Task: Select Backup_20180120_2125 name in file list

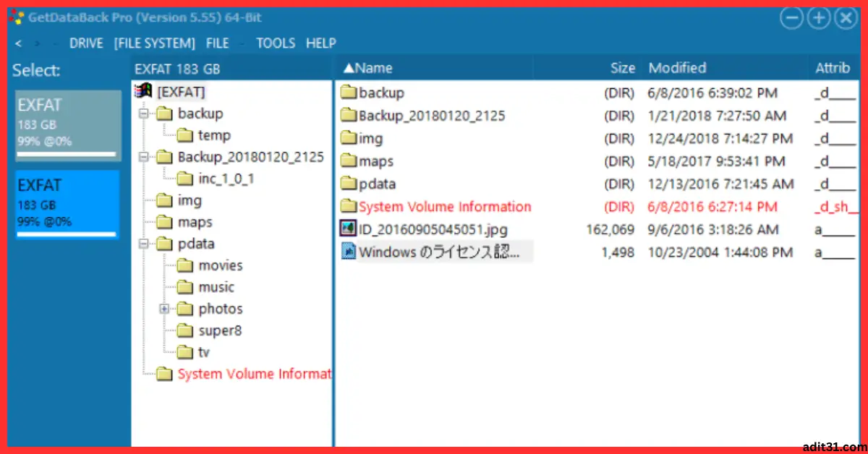Action: (432, 116)
